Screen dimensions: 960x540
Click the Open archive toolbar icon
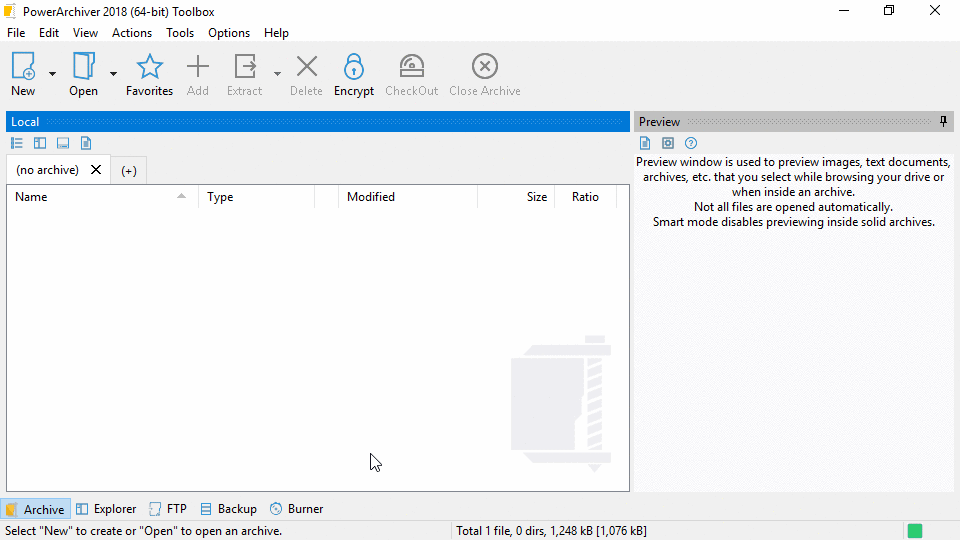coord(83,66)
